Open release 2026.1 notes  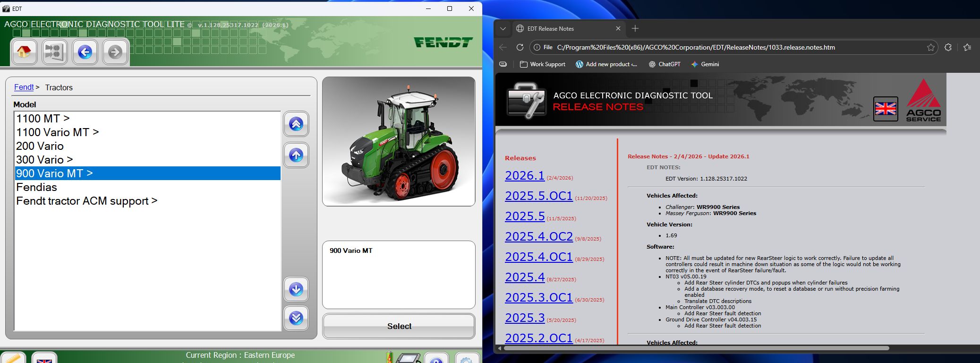point(525,175)
